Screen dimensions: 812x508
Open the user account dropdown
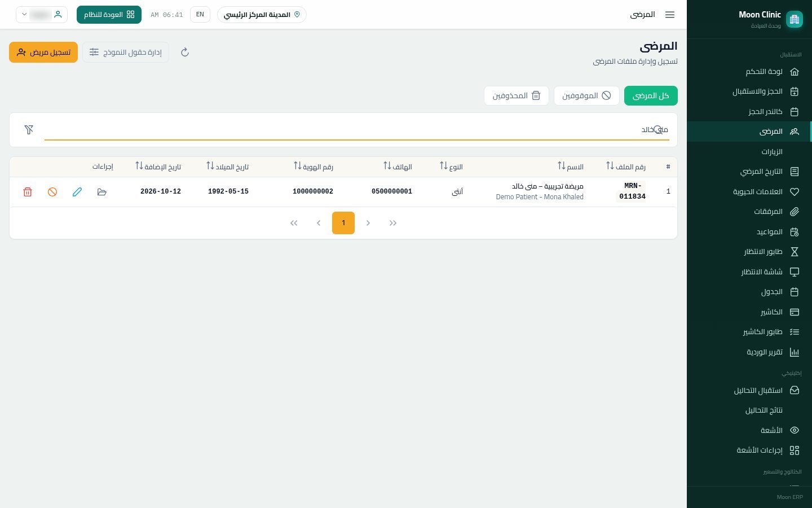coord(42,15)
